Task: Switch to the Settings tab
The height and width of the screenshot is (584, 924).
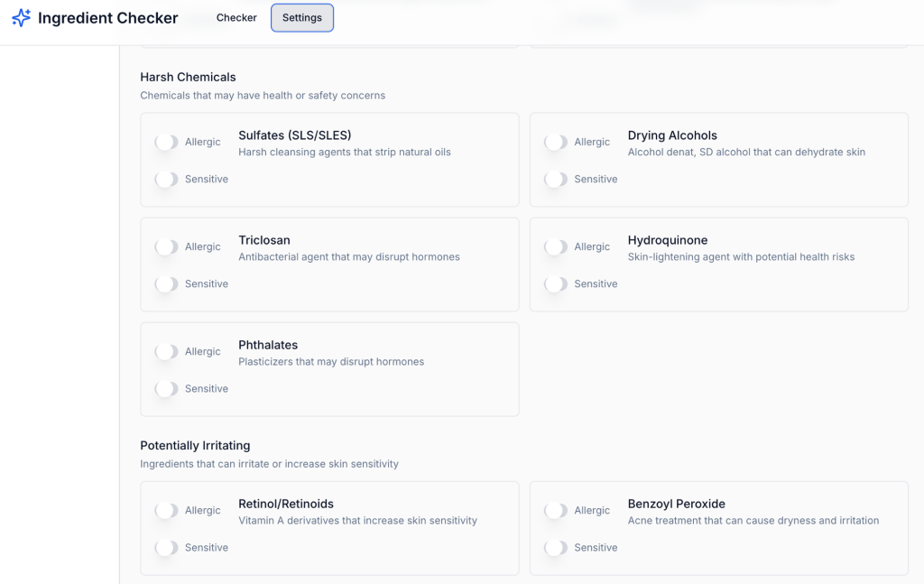Action: click(x=302, y=18)
